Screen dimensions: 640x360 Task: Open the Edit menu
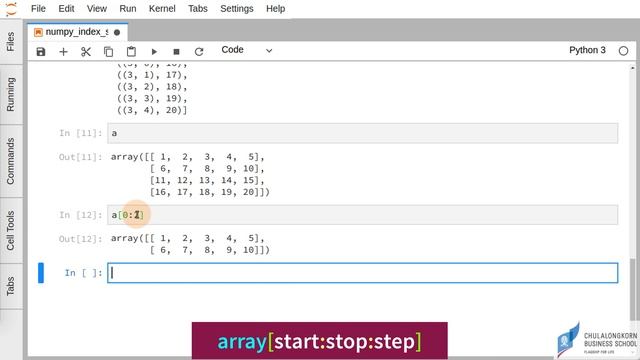66,9
